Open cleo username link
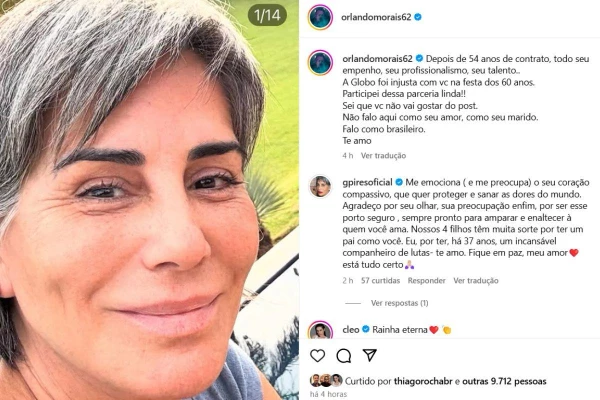 point(351,330)
